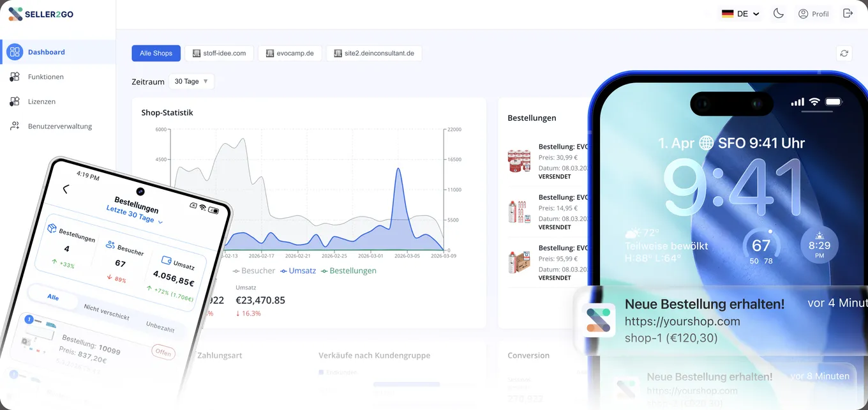Screen dimensions: 868x410
Task: Click the Seller2Go logo
Action: [x=41, y=13]
